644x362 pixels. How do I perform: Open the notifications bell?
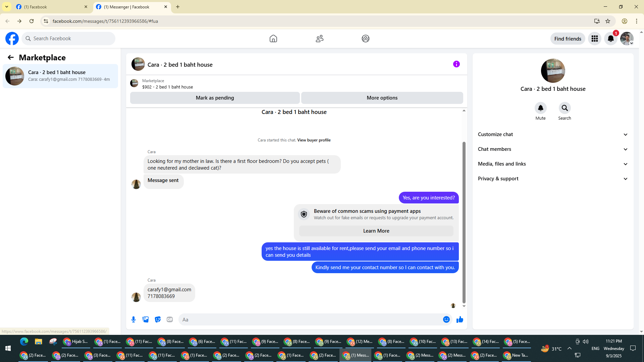point(611,39)
